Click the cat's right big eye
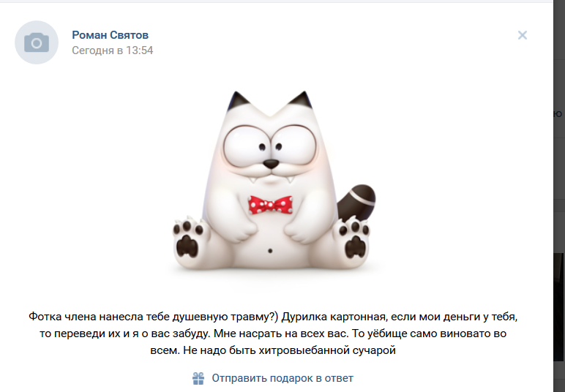565x392 pixels. (294, 146)
